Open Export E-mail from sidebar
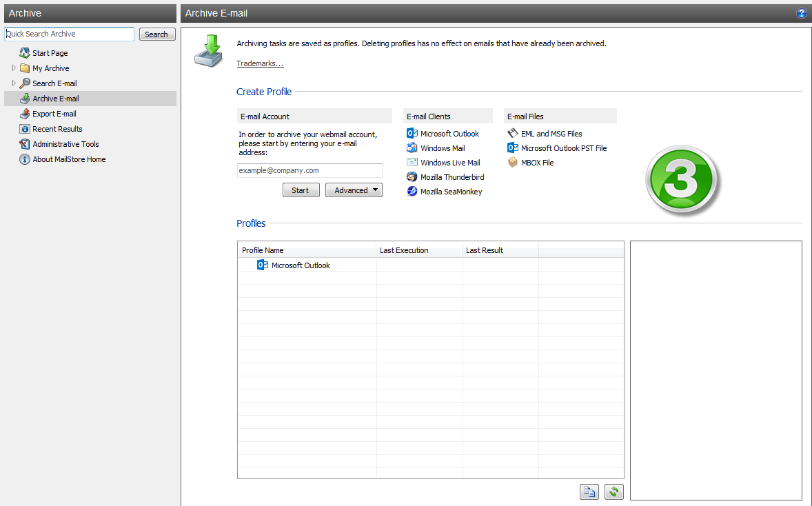Screen dimensions: 812x506 [54, 114]
